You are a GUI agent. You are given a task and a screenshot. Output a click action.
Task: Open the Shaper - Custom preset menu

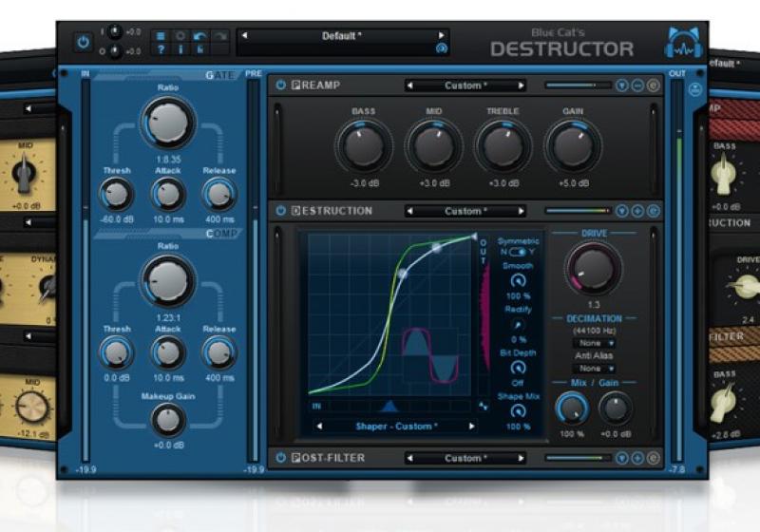coord(395,426)
